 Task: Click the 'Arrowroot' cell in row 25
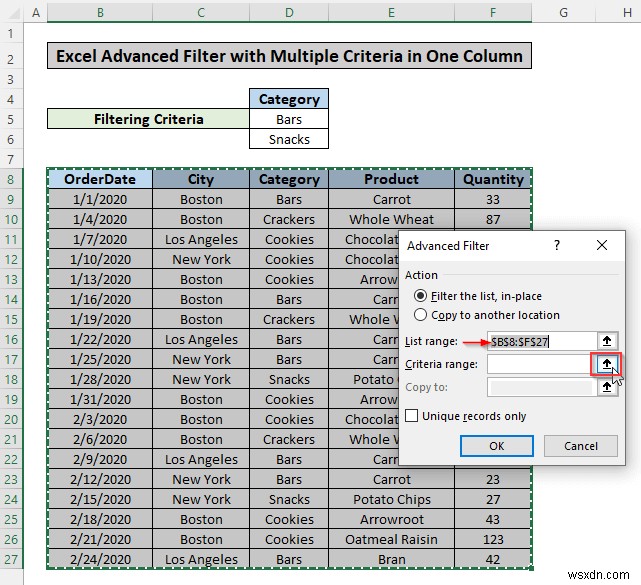[391, 519]
